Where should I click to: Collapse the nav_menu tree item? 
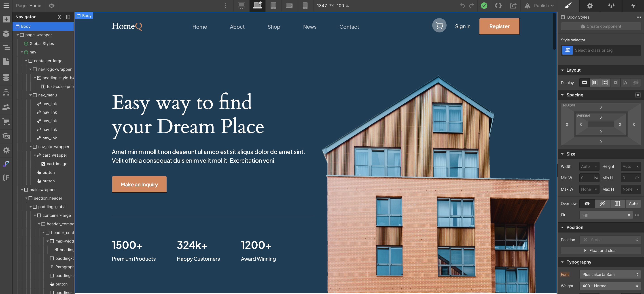(30, 95)
